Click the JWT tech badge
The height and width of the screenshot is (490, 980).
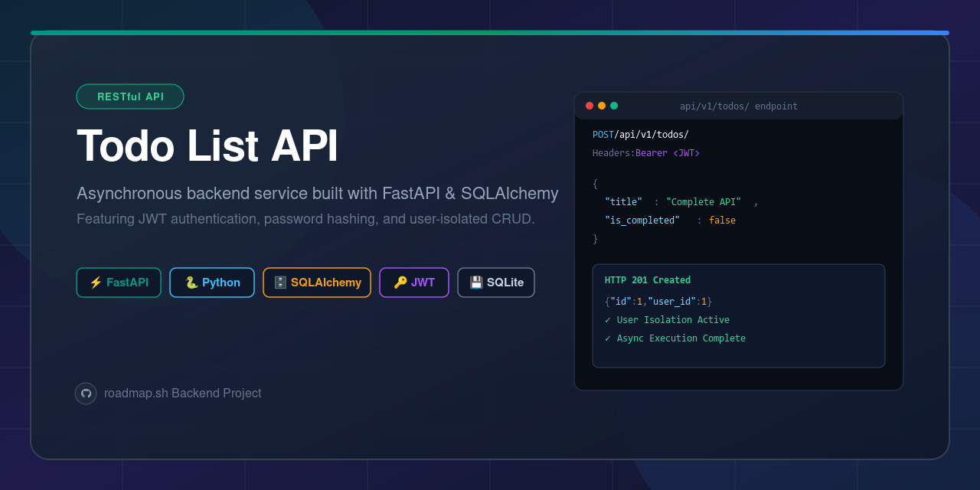pos(414,283)
